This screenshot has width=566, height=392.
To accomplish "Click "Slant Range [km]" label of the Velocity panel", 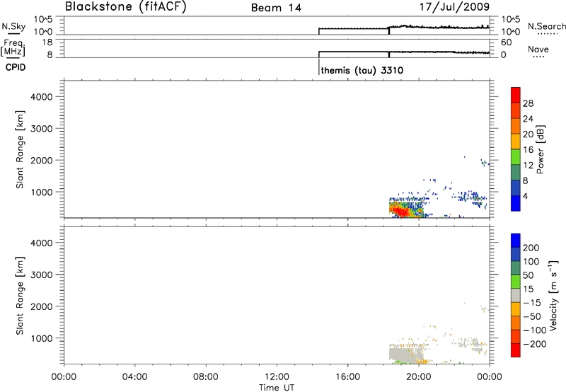I will (x=20, y=296).
